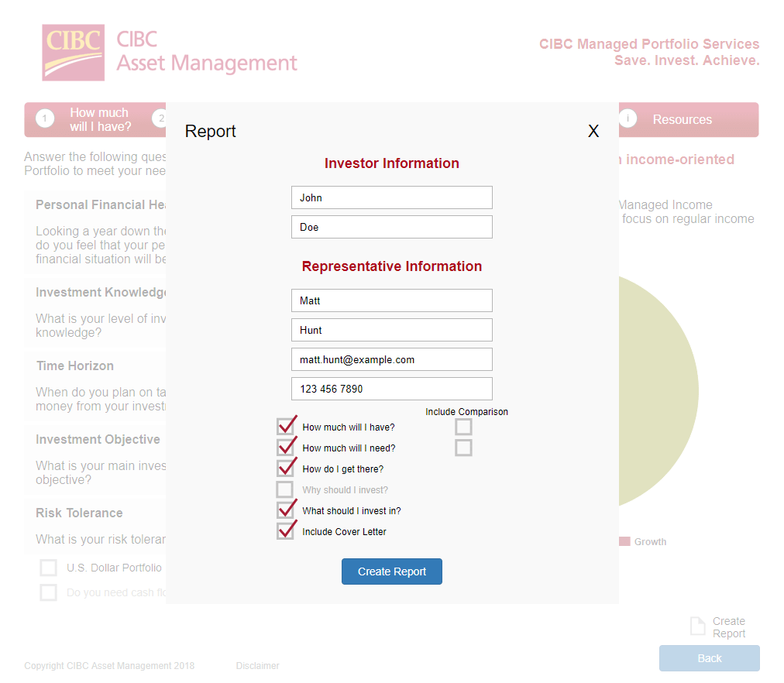Click the 'Include Comparison' column label
784x683 pixels.
(x=466, y=412)
